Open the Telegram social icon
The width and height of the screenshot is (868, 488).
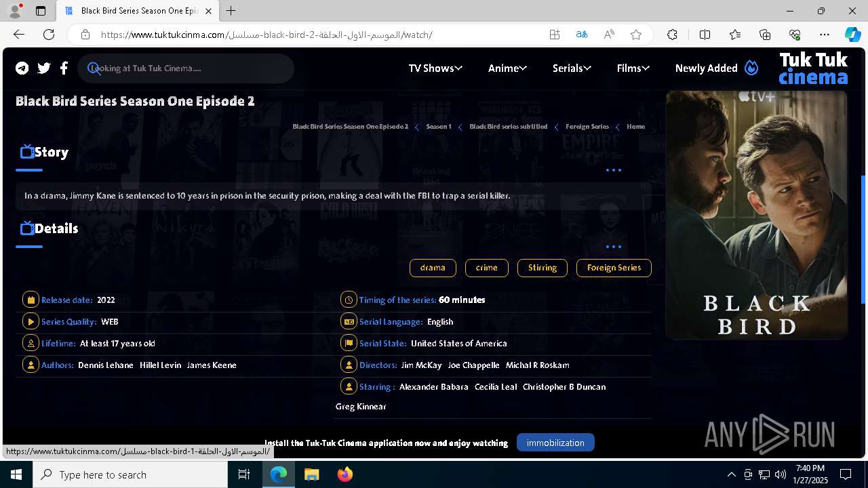tap(22, 68)
